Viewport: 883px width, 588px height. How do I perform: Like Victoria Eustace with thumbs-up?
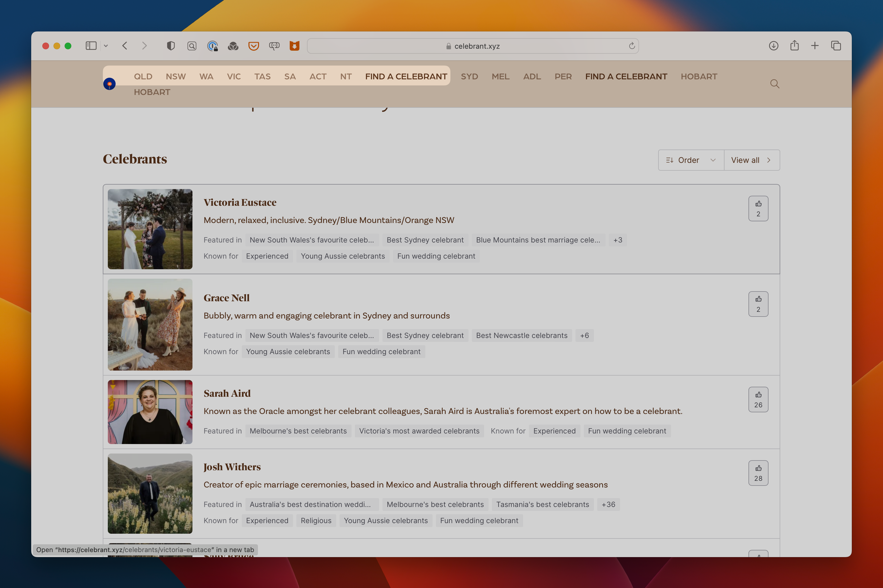point(758,209)
